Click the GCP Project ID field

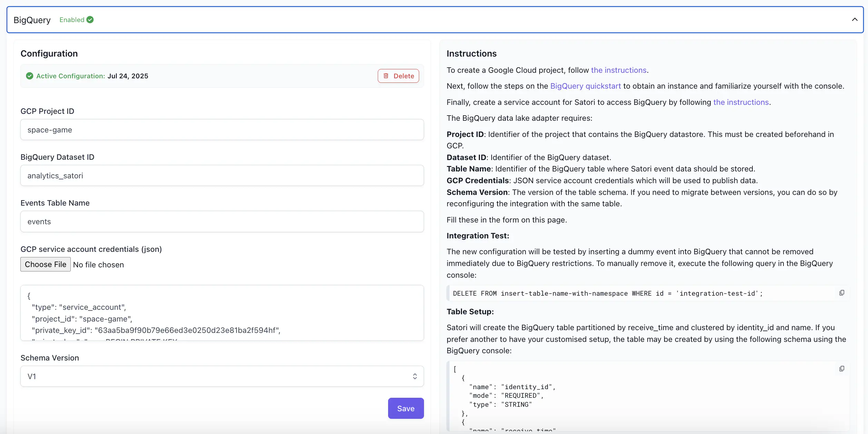pos(222,130)
